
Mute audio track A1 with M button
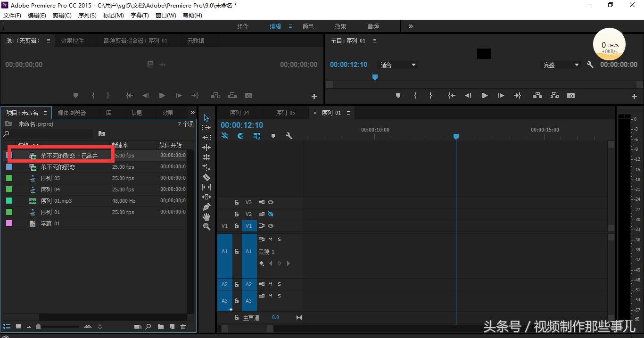pos(271,239)
